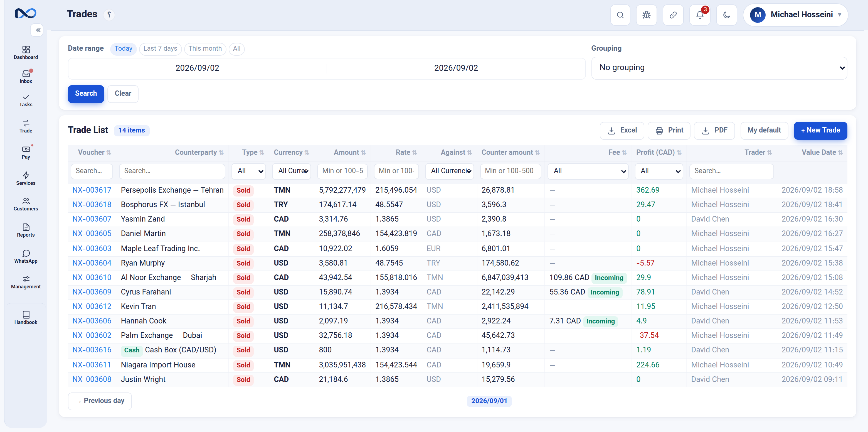
Task: Select the Today date range chip
Action: click(123, 48)
